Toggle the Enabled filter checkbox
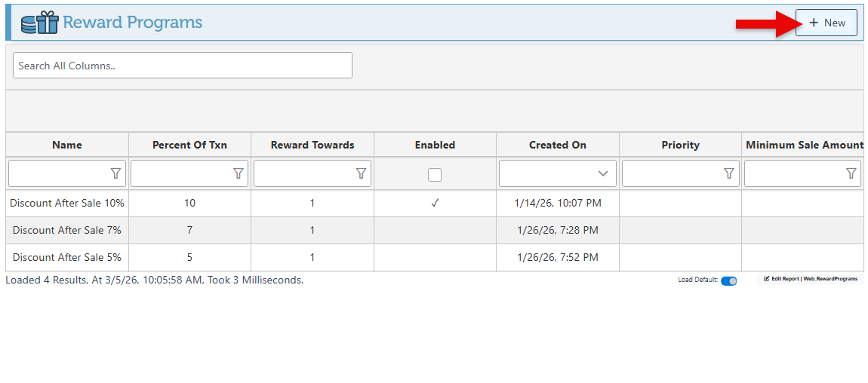The height and width of the screenshot is (383, 868). [435, 174]
